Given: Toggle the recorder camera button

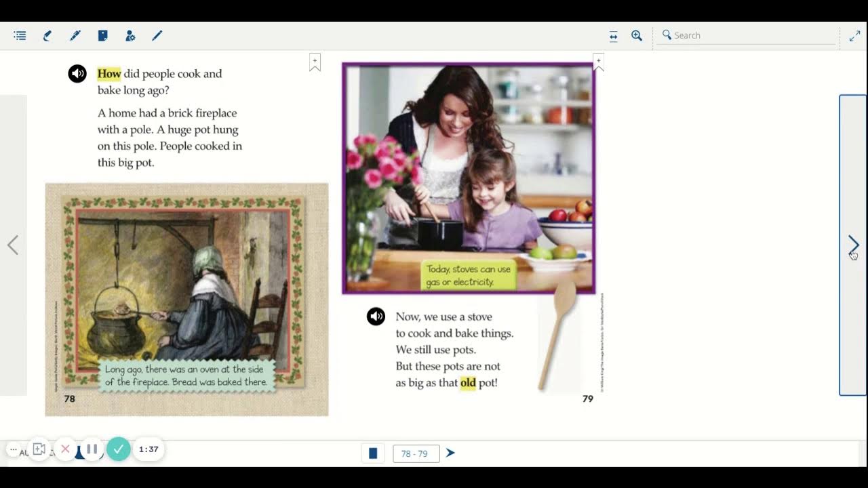Looking at the screenshot, I should tap(39, 449).
